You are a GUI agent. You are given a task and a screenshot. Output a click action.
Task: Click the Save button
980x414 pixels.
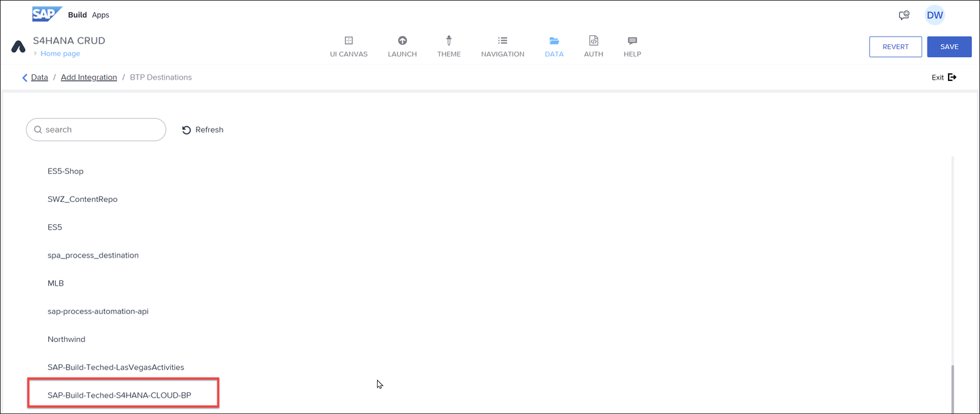(949, 47)
